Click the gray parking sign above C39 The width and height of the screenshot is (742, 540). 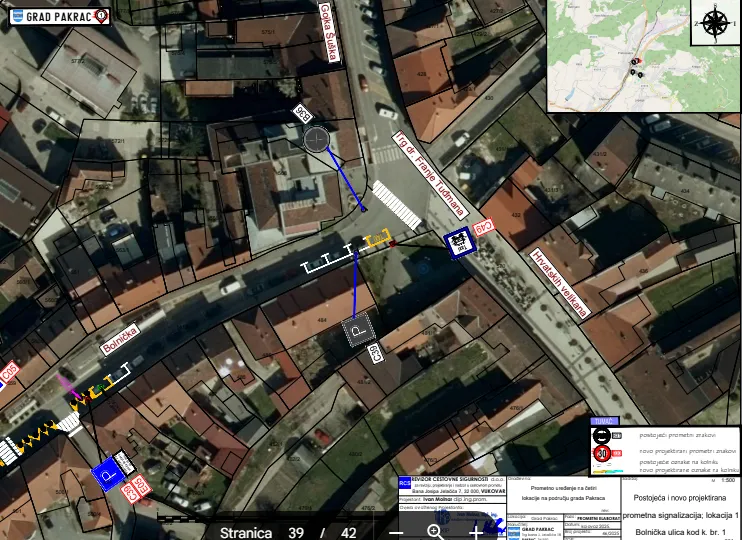(359, 330)
